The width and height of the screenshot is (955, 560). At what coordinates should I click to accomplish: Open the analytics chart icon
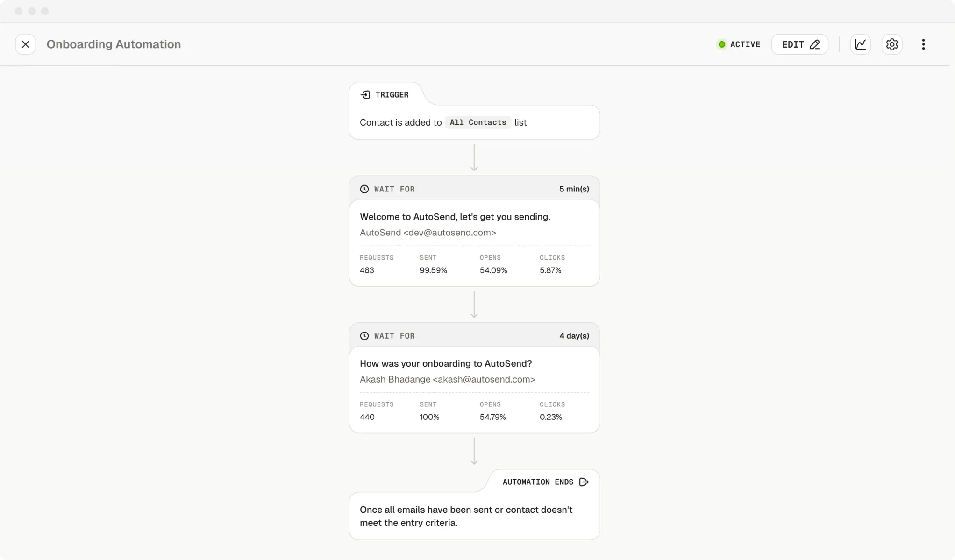click(x=860, y=44)
